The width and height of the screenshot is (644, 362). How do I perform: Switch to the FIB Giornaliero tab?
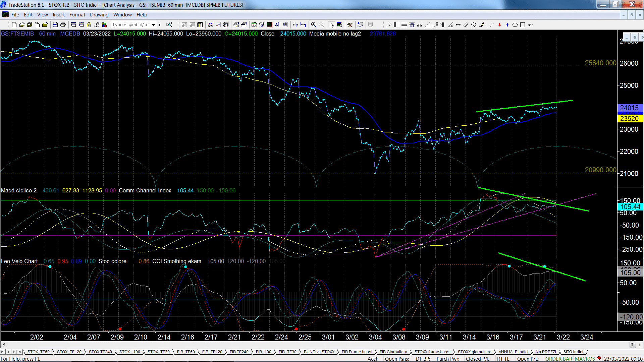[393, 352]
